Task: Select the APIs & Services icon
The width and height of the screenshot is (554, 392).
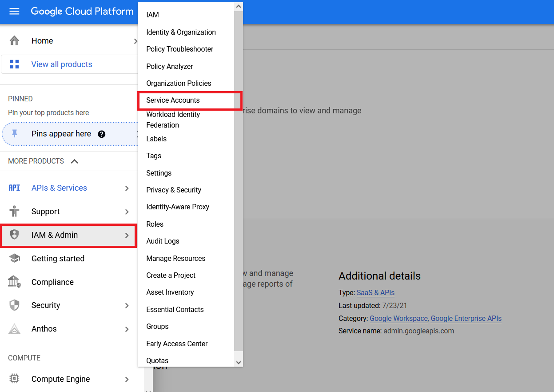Action: click(x=14, y=188)
